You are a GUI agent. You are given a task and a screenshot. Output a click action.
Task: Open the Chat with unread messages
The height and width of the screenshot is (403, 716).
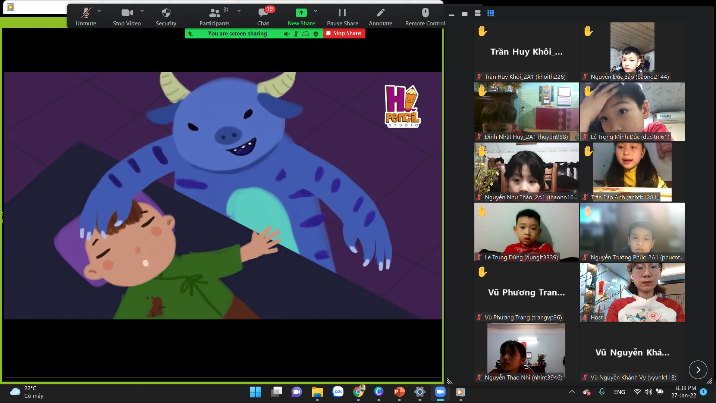coord(263,15)
